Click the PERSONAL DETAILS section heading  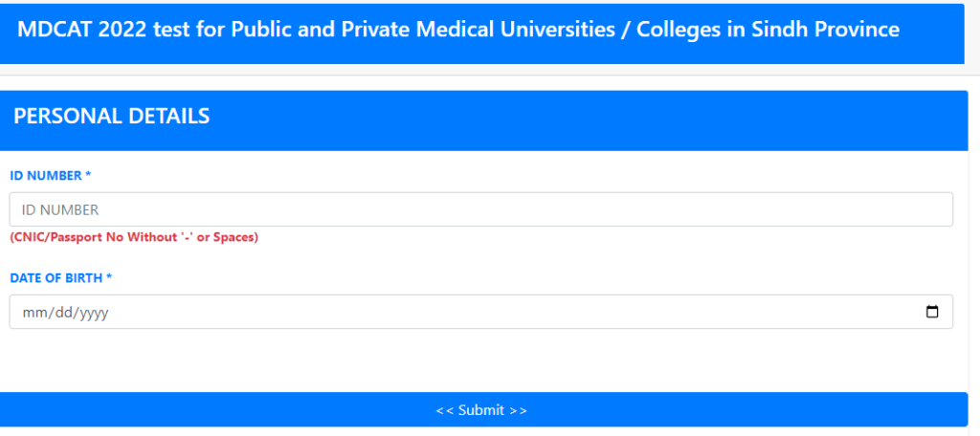(111, 117)
